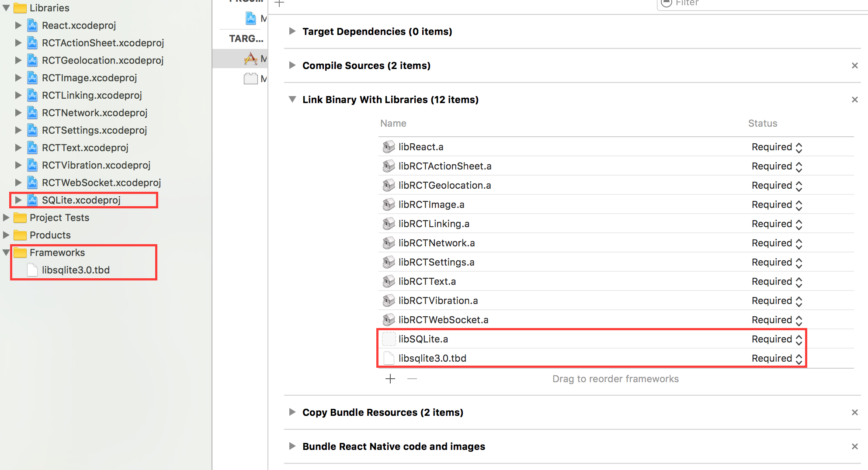Click the RCTGeolocation.xcodeproj file icon
This screenshot has height=470, width=868.
pyautogui.click(x=32, y=60)
